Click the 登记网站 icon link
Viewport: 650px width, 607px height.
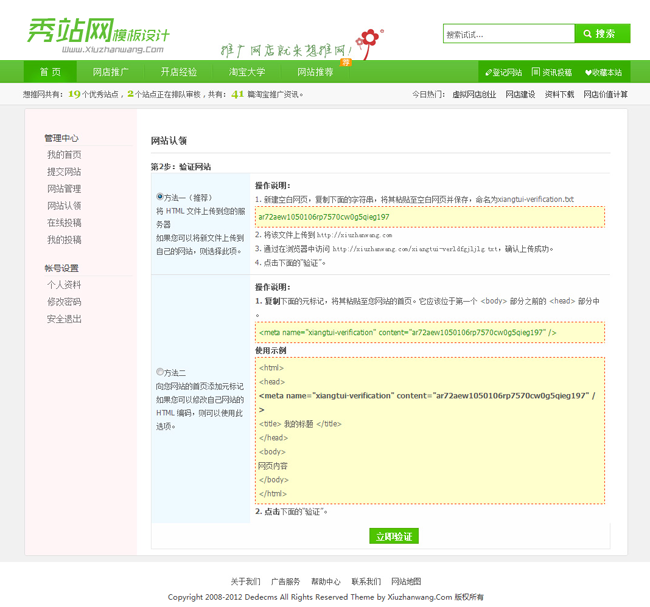coord(502,72)
